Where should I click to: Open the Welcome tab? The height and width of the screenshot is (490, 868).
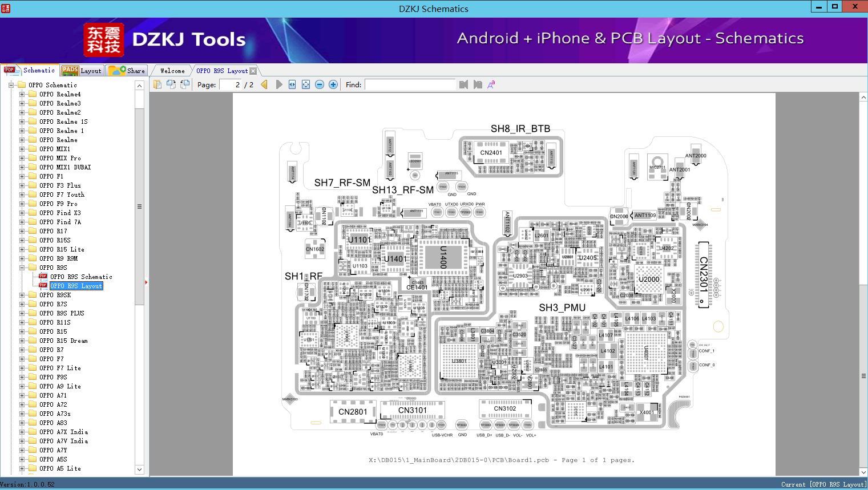(172, 71)
